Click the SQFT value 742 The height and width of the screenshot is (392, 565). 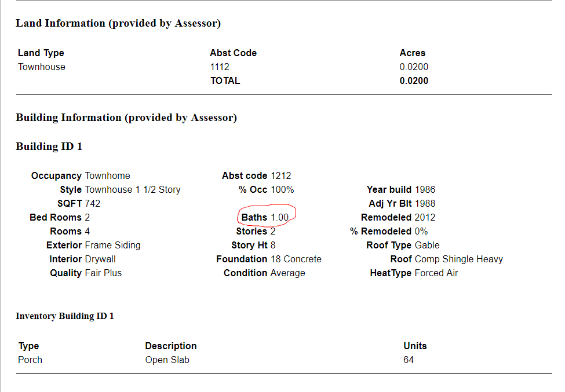93,203
